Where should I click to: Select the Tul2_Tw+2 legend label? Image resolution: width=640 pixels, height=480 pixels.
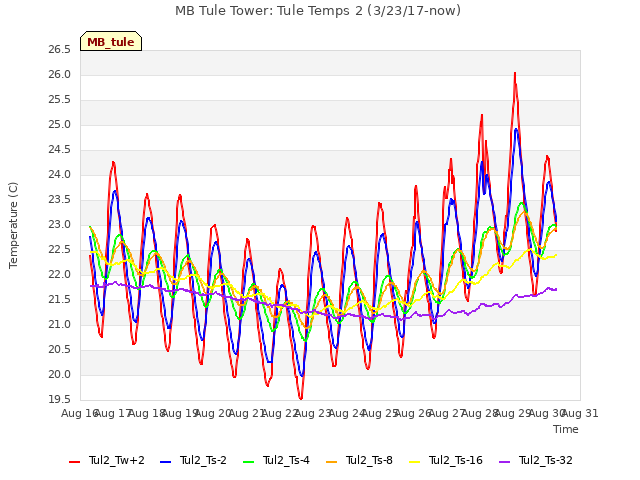point(117,460)
